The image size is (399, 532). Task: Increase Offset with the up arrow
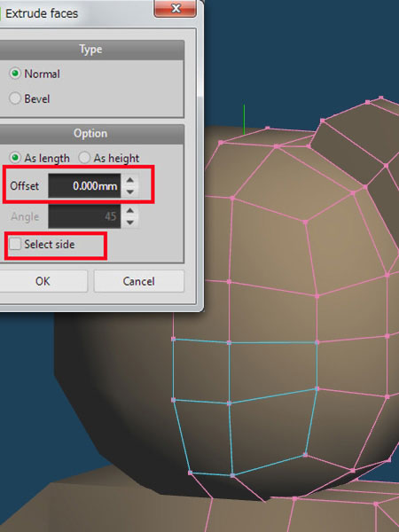click(x=130, y=180)
